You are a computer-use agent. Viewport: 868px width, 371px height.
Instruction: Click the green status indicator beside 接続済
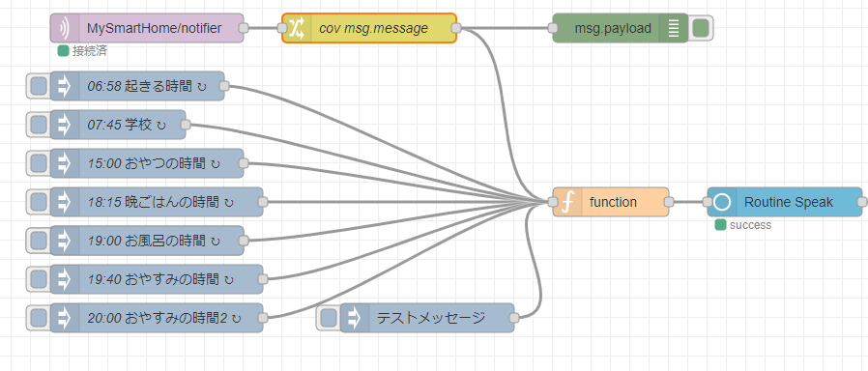coord(63,51)
